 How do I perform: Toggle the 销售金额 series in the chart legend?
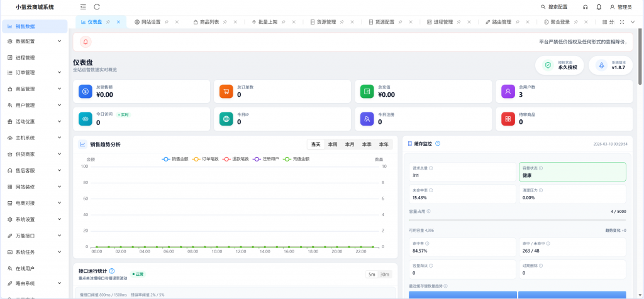click(175, 159)
